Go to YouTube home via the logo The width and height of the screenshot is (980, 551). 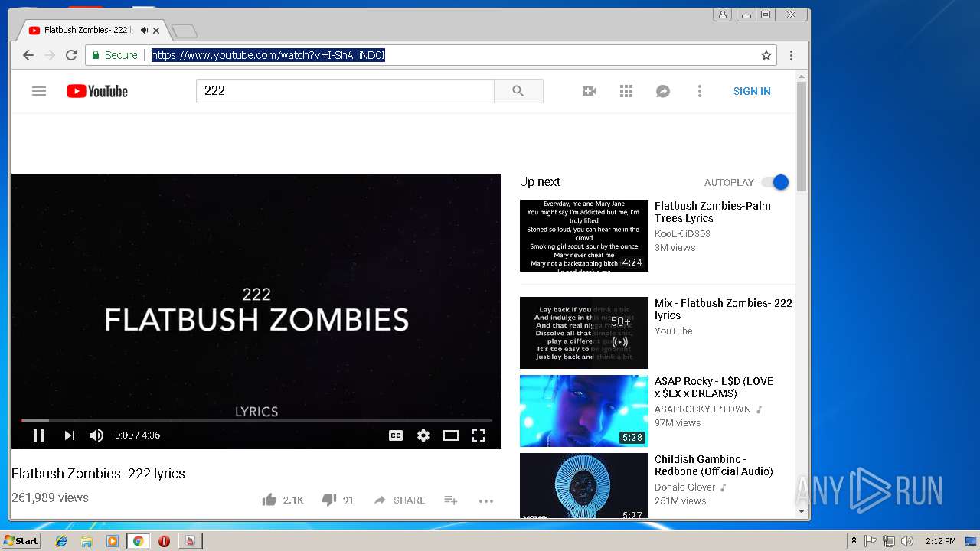97,91
